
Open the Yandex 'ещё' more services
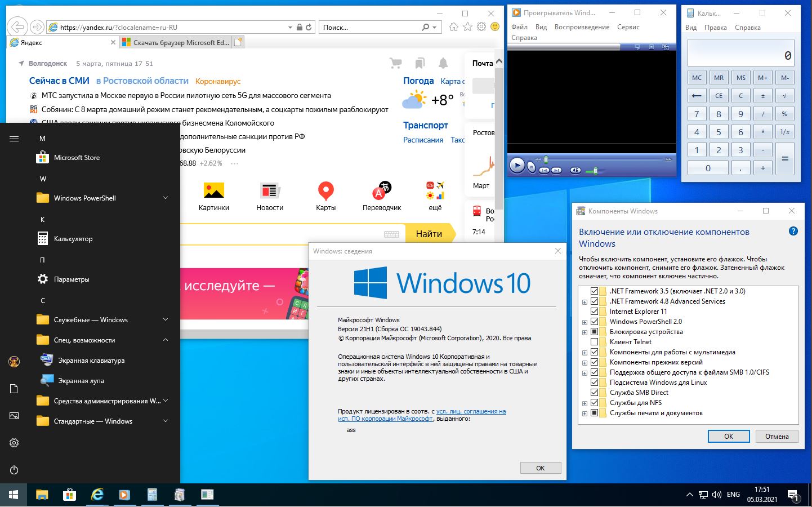click(435, 197)
